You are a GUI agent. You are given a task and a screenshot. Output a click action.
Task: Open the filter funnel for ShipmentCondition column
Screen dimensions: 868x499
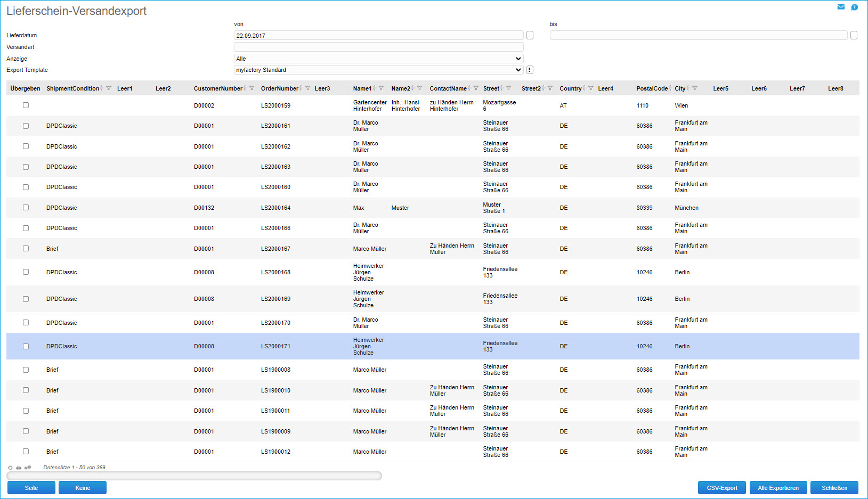109,88
